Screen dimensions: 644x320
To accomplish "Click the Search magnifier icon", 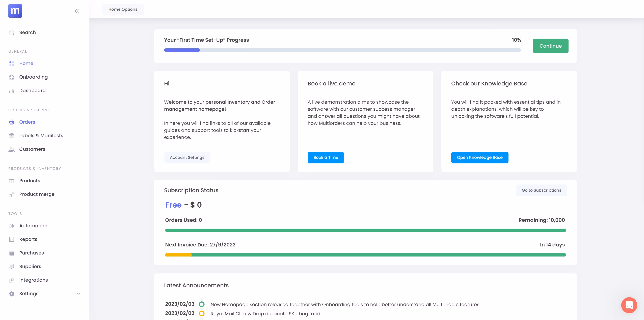I will [x=12, y=33].
